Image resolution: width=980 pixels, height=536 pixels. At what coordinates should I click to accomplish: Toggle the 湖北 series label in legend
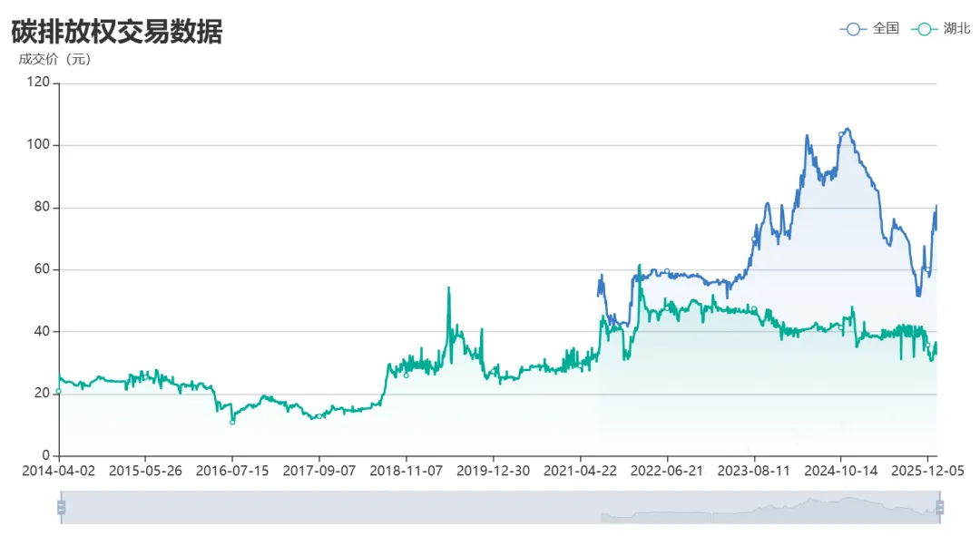(x=956, y=29)
